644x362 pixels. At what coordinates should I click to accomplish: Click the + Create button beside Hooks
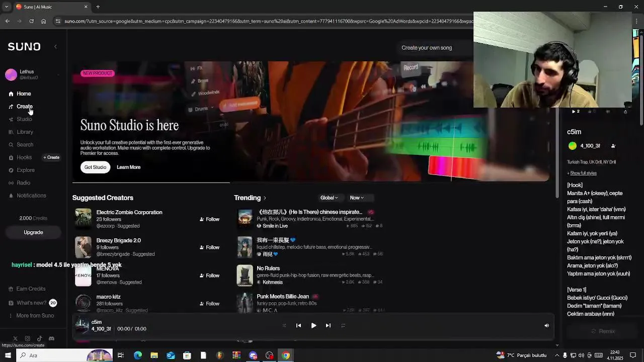pyautogui.click(x=51, y=157)
